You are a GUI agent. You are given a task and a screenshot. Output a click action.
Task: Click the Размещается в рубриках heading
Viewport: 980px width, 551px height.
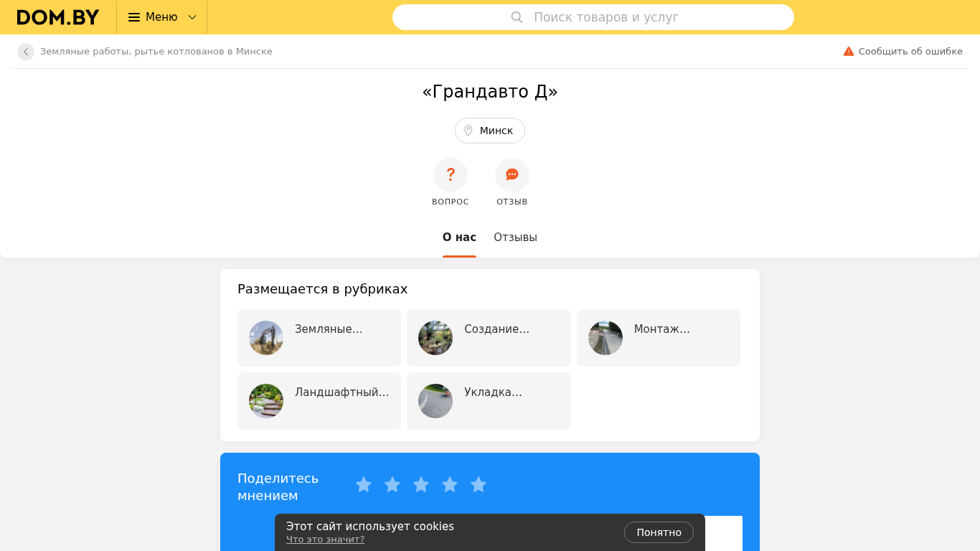(x=322, y=289)
